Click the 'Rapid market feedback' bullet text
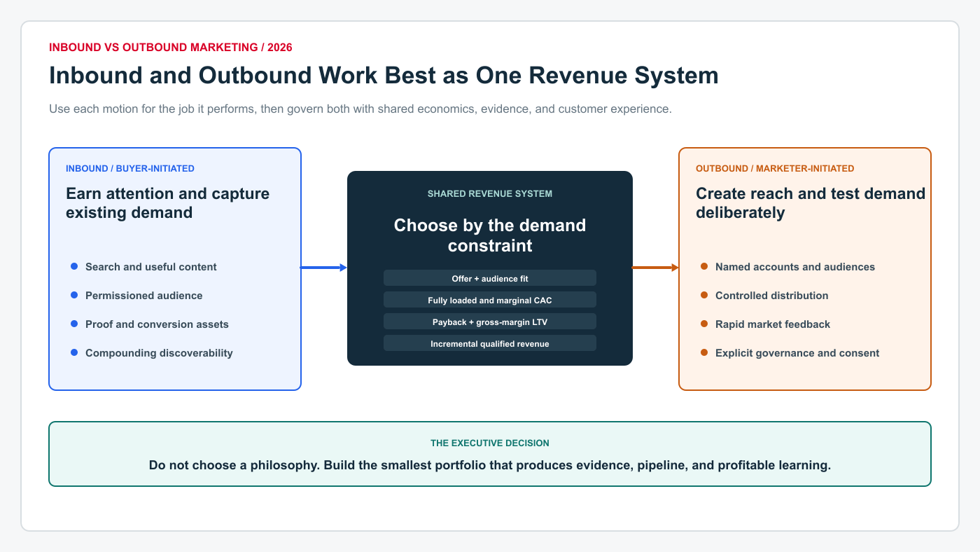The width and height of the screenshot is (980, 552). 773,324
